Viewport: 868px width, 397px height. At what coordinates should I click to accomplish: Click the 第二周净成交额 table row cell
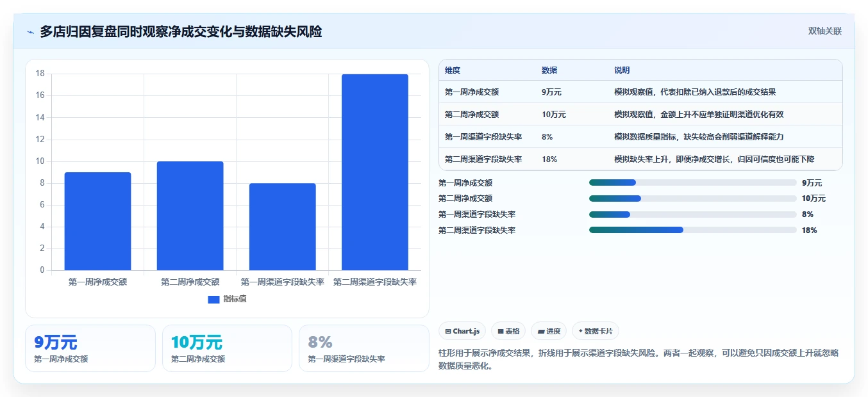[472, 115]
